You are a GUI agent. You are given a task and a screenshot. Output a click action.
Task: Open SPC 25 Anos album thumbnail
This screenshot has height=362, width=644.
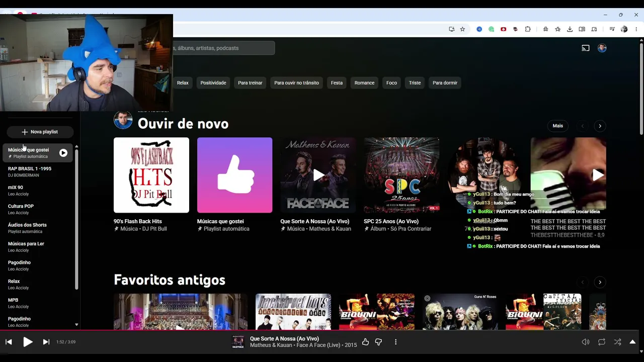point(401,175)
